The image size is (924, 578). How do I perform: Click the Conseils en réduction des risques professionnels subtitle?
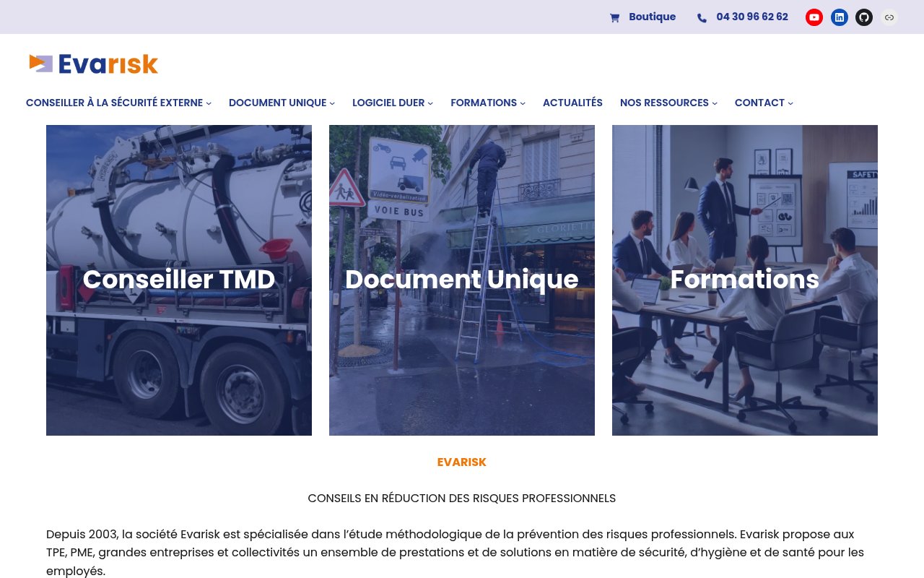tap(462, 499)
